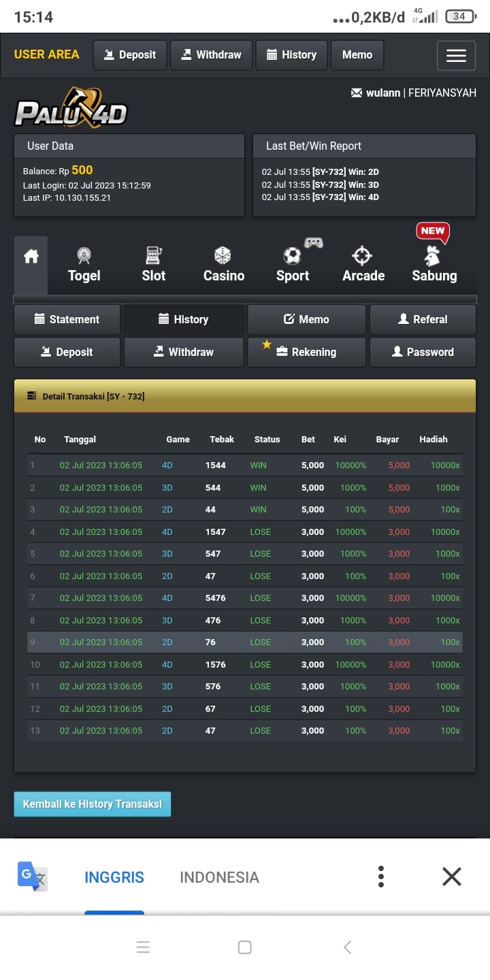Viewport: 490px width, 980px height.
Task: Close the Google Translate bar
Action: coord(452,877)
